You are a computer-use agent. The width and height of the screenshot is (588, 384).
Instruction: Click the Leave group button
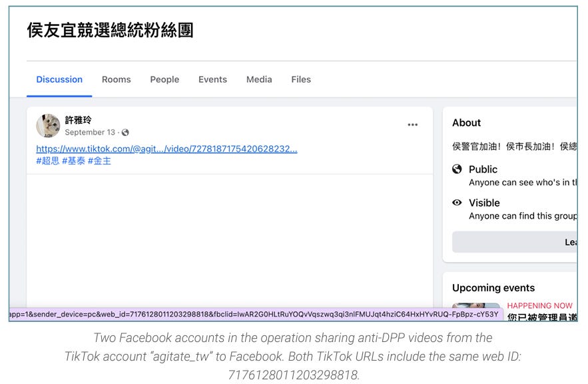click(515, 242)
